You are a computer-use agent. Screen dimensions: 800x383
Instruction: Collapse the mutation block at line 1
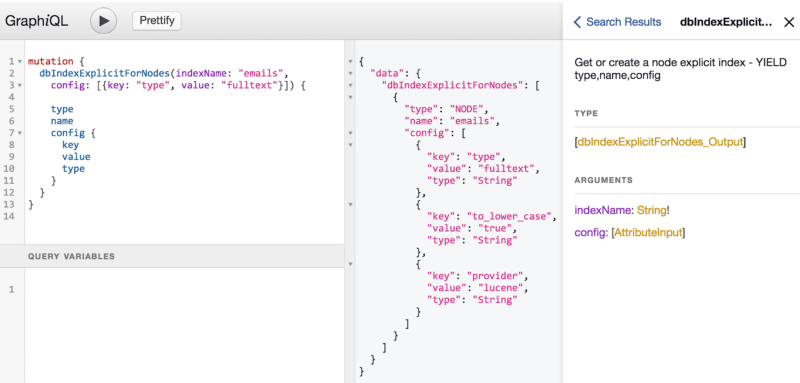[19, 62]
